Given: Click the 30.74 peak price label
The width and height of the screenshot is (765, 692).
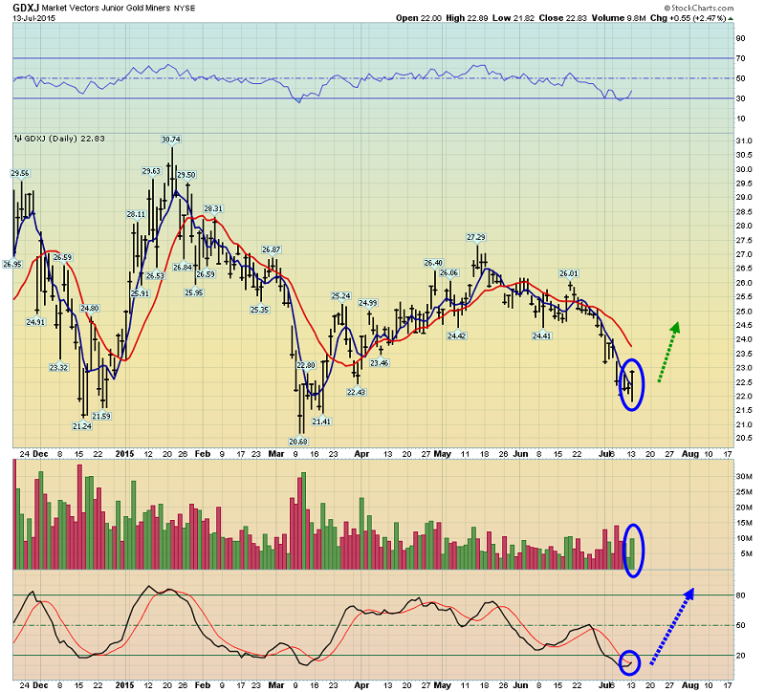Looking at the screenshot, I should click(x=171, y=140).
